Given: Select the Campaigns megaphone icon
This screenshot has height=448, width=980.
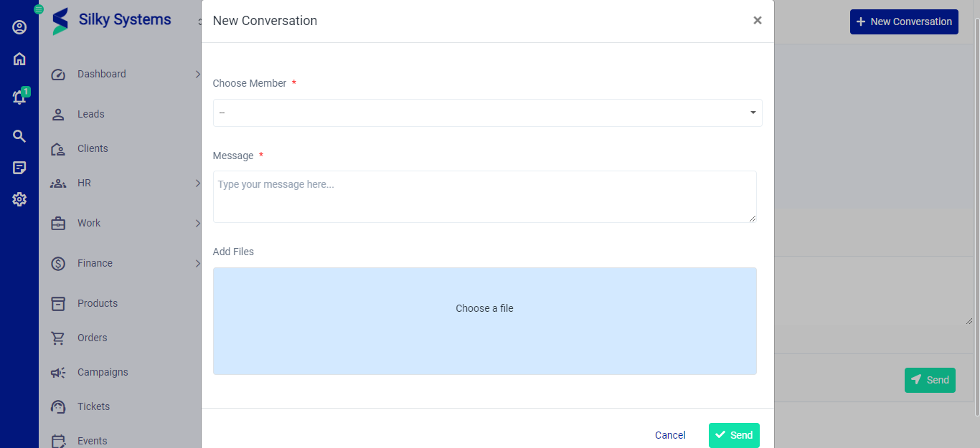Looking at the screenshot, I should 57,372.
